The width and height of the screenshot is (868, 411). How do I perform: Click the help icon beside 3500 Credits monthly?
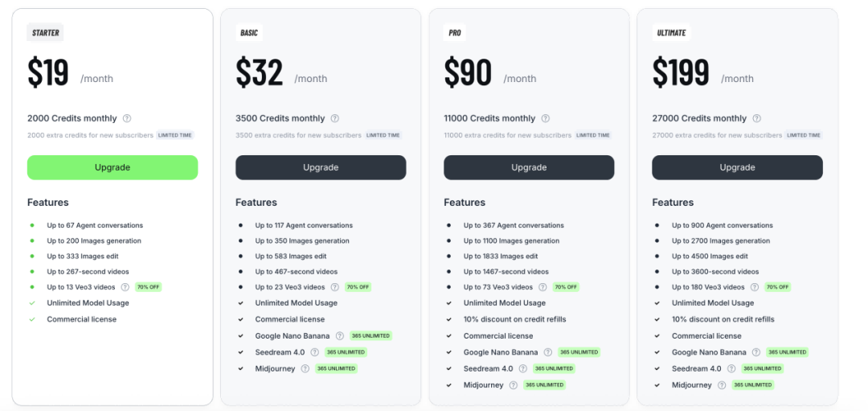[x=335, y=118]
